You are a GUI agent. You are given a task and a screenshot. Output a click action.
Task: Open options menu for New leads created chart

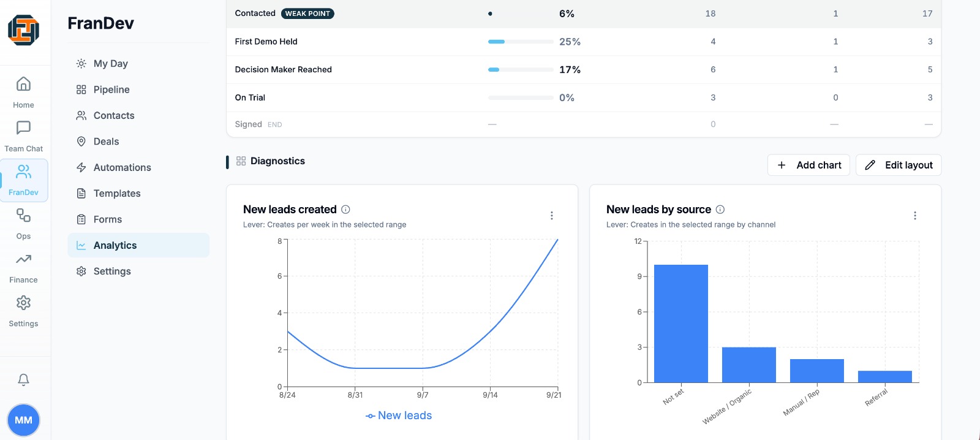coord(552,216)
